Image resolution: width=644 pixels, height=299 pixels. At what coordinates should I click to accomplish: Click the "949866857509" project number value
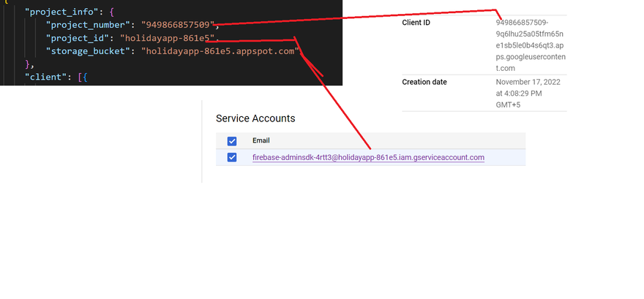click(x=179, y=25)
